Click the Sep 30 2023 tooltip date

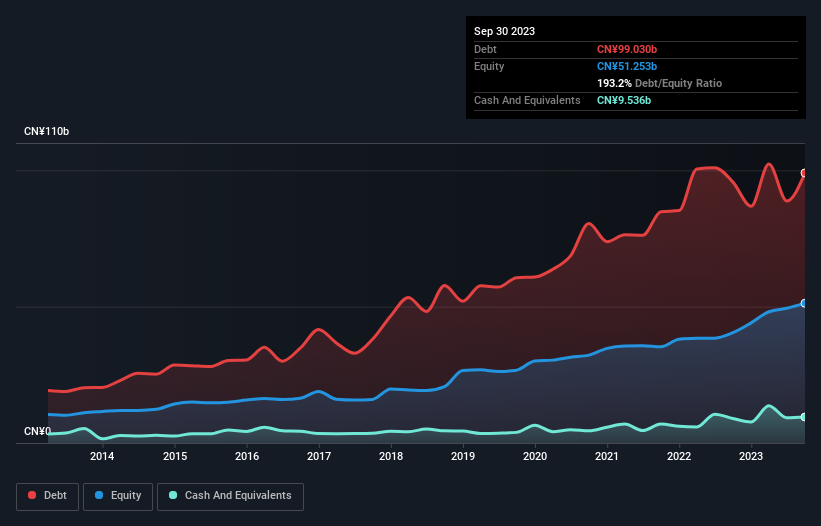504,31
